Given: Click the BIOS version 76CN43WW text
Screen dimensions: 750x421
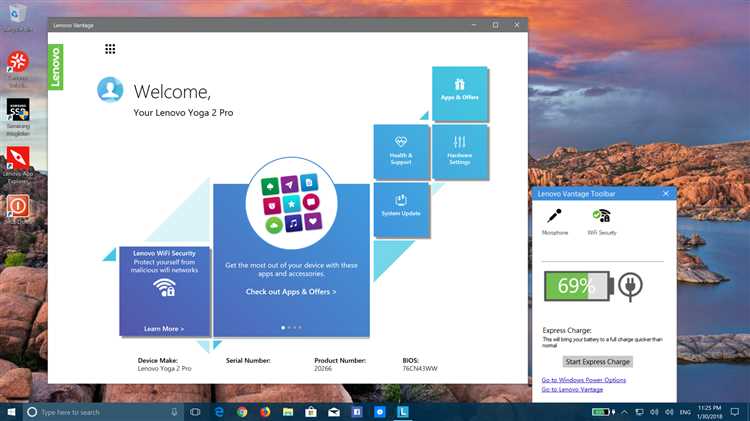Looking at the screenshot, I should pyautogui.click(x=420, y=368).
